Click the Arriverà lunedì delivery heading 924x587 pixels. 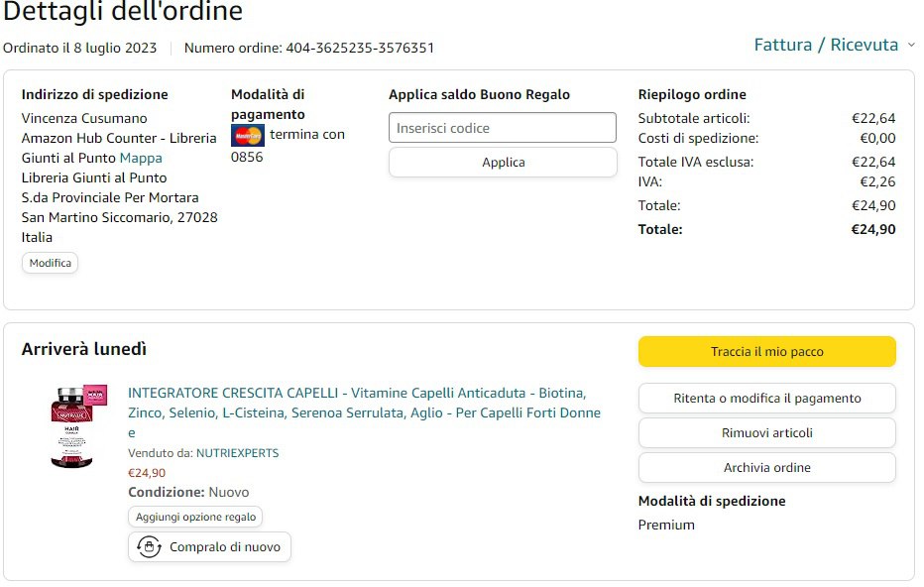[x=84, y=349]
